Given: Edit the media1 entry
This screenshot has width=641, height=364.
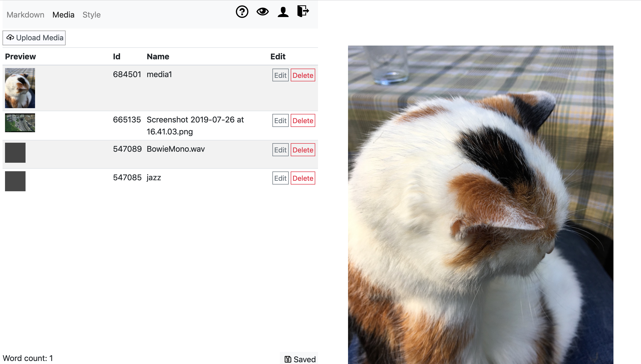Looking at the screenshot, I should click(x=280, y=75).
